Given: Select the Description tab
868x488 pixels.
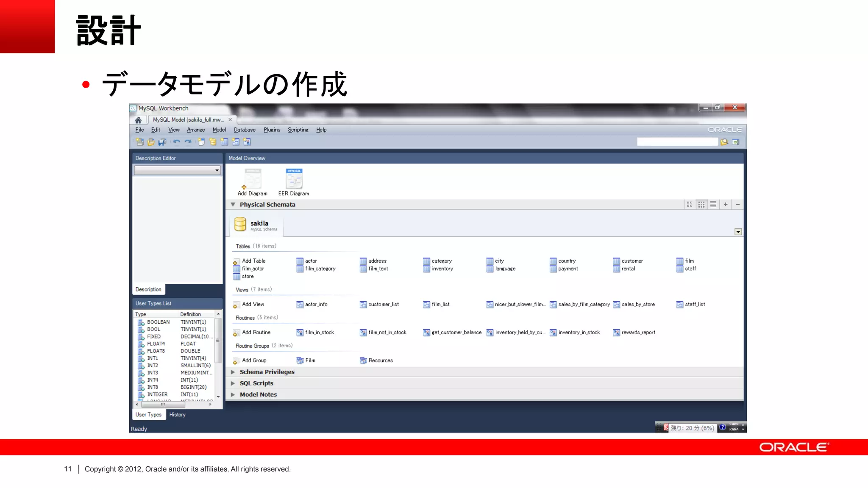Looking at the screenshot, I should click(148, 289).
